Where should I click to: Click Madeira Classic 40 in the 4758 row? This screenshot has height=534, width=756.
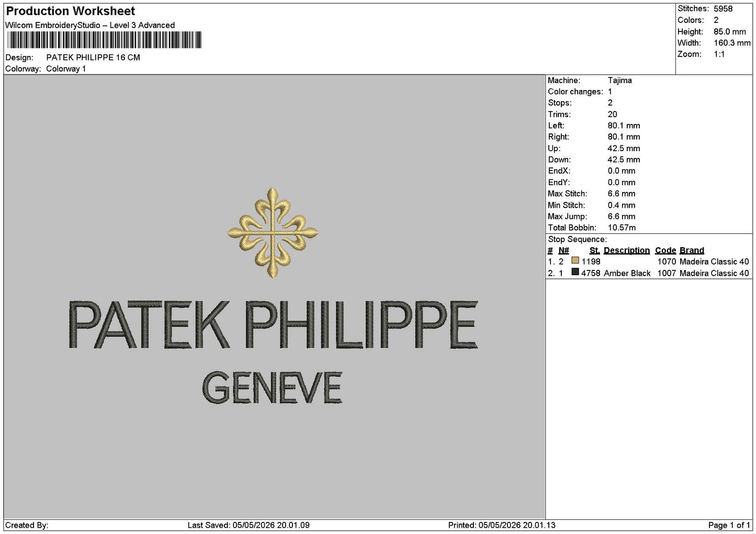coord(714,274)
